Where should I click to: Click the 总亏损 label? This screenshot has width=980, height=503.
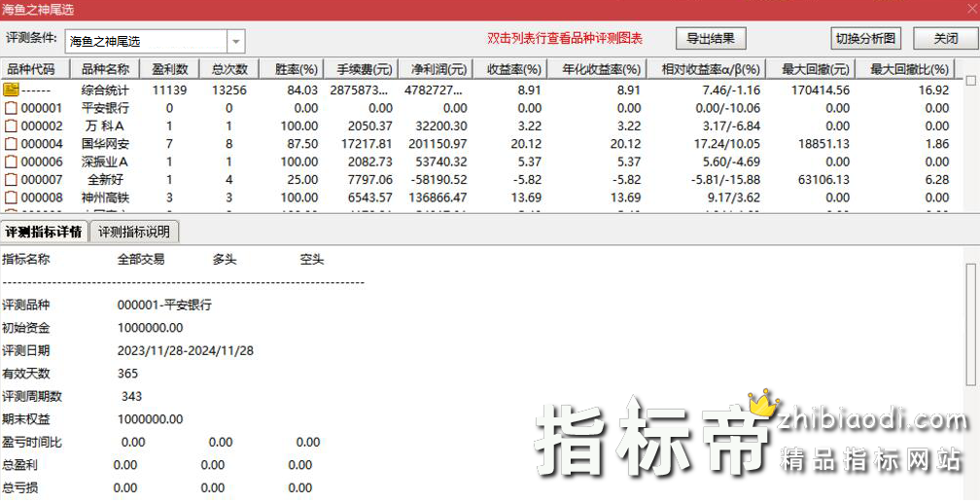(x=20, y=488)
